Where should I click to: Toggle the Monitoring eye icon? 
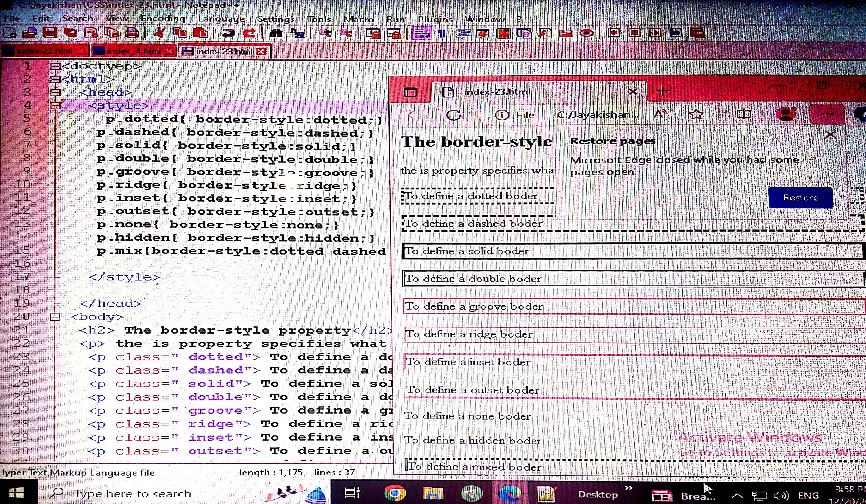tap(586, 33)
